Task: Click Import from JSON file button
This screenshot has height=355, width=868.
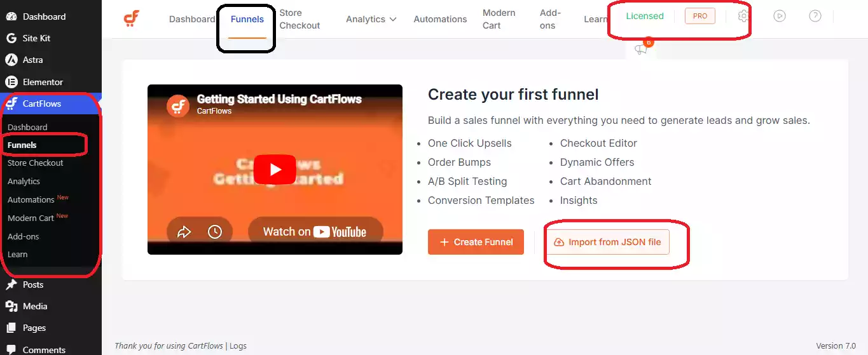Action: (x=608, y=242)
